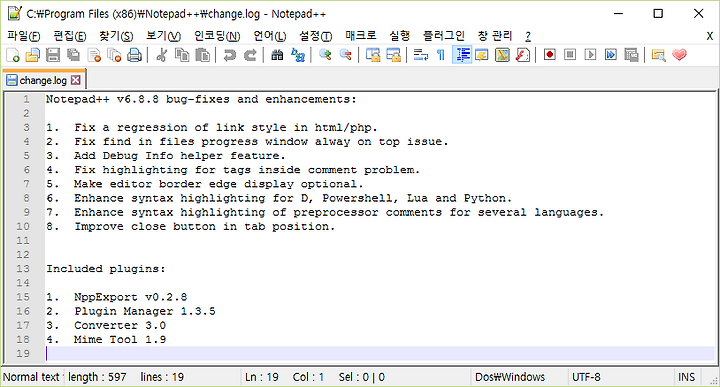Click line number 1 in the margin
This screenshot has height=387, width=720.
26,99
